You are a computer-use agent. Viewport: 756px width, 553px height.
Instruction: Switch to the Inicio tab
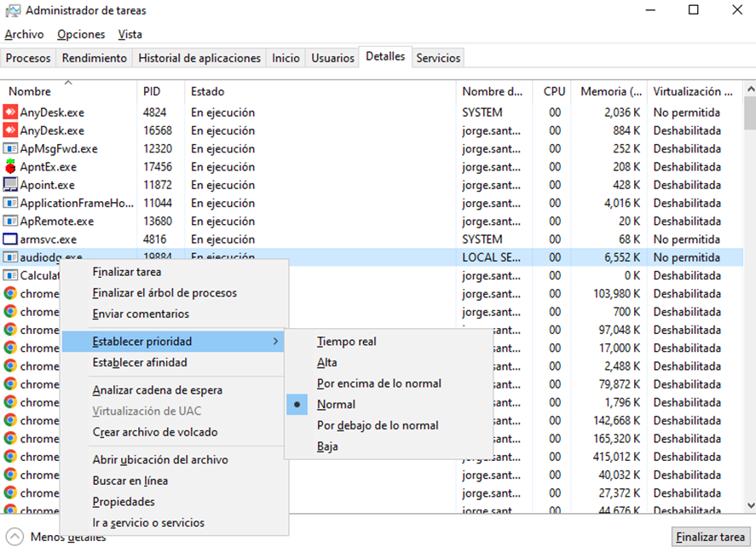click(286, 58)
